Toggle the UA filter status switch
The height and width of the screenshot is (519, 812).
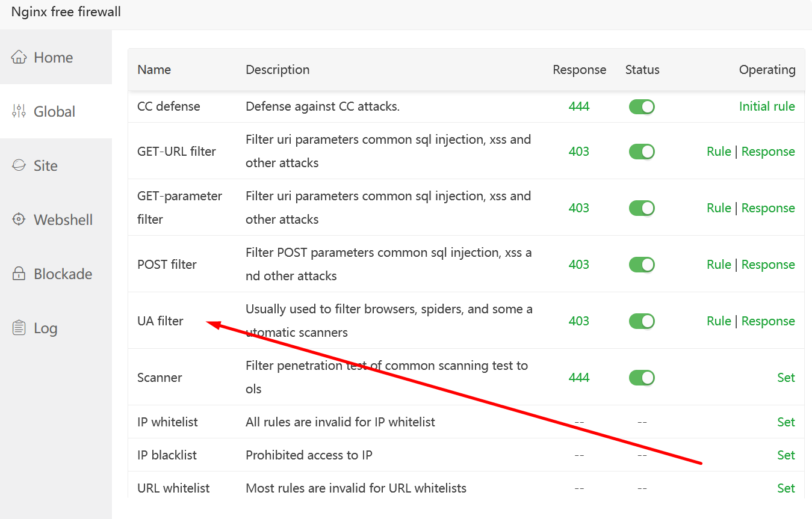coord(642,321)
